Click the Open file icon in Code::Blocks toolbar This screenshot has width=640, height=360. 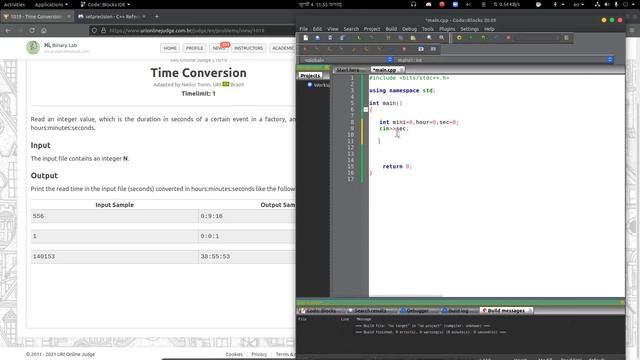point(318,38)
